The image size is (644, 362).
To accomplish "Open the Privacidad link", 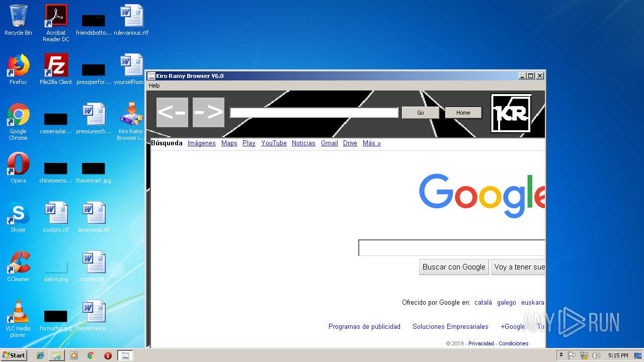I will [x=481, y=344].
